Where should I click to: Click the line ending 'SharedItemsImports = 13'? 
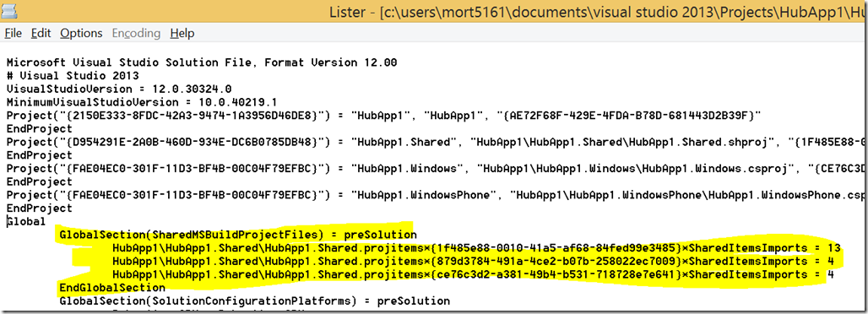[476, 248]
